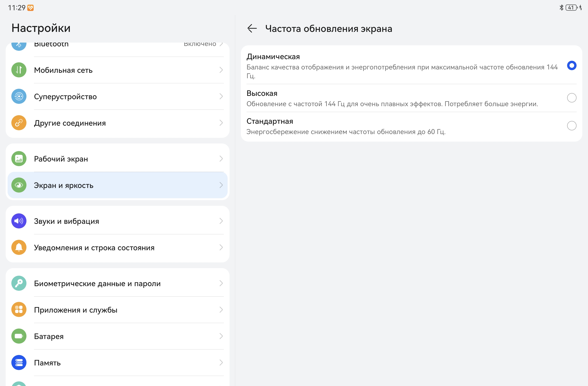Viewport: 588px width, 386px height.
Task: Tap the orange link icon for Другие соединения
Action: coord(19,123)
